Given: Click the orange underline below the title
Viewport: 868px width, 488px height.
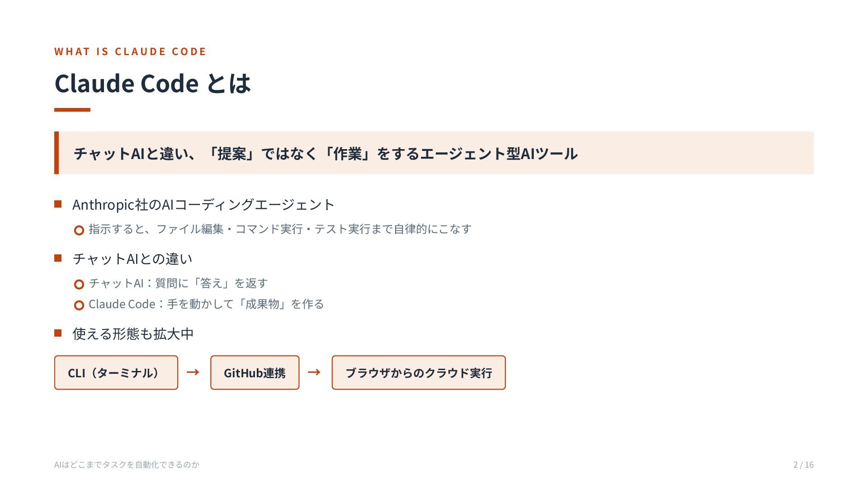Looking at the screenshot, I should (72, 110).
